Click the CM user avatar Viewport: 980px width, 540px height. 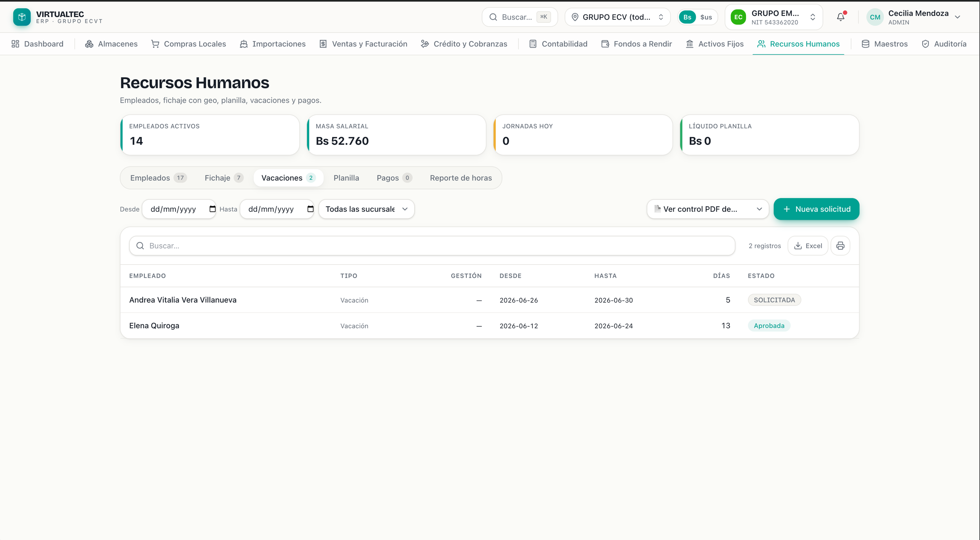875,17
